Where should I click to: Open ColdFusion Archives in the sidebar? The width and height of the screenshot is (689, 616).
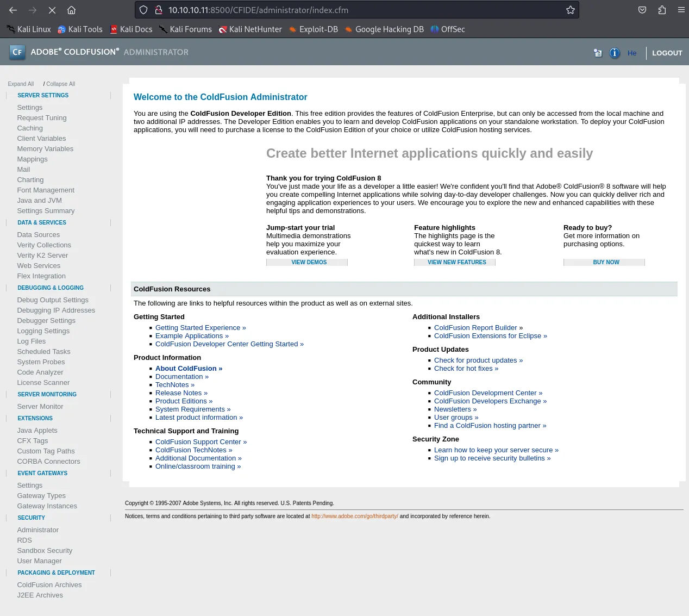49,585
